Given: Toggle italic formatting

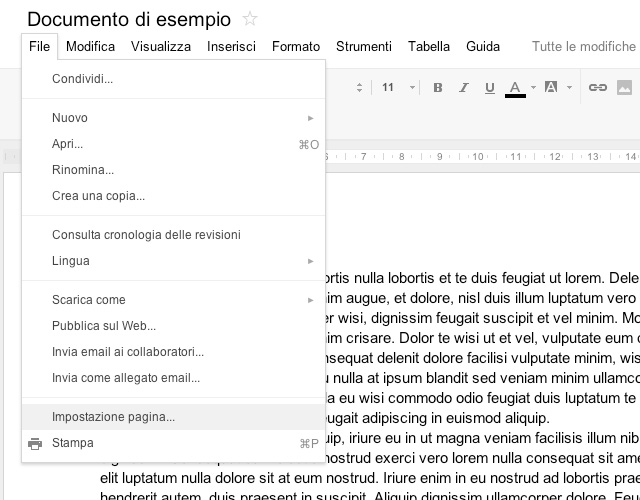Looking at the screenshot, I should tap(464, 88).
